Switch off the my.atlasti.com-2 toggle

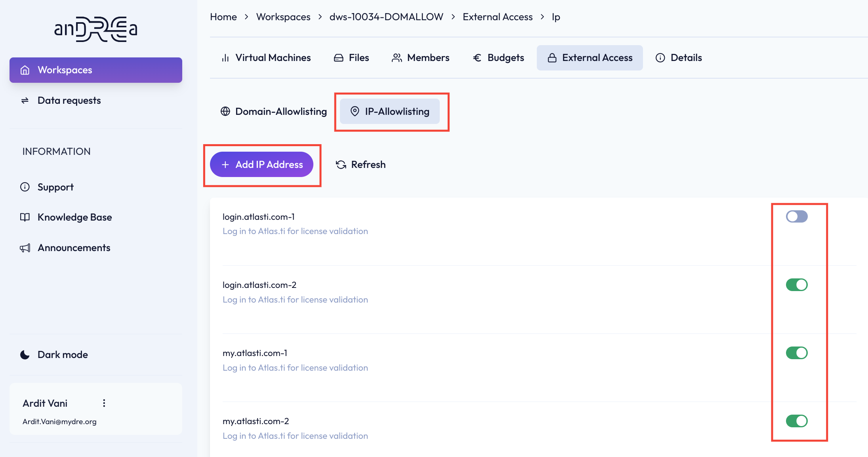pos(797,421)
